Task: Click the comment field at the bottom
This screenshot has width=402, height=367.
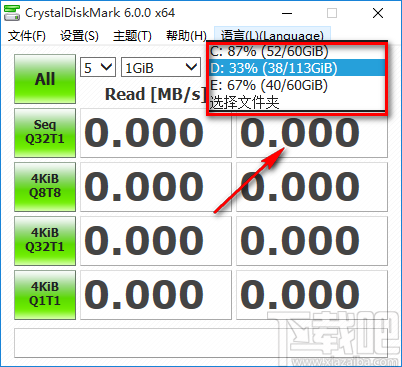Action: pos(201,343)
